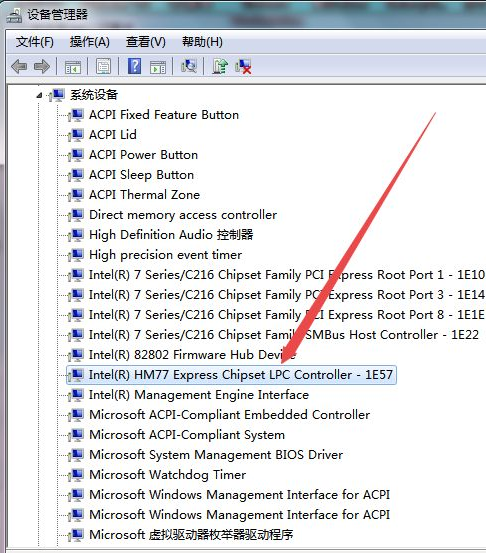Image resolution: width=486 pixels, height=553 pixels.
Task: Open the 查看(V) menu
Action: coord(146,42)
